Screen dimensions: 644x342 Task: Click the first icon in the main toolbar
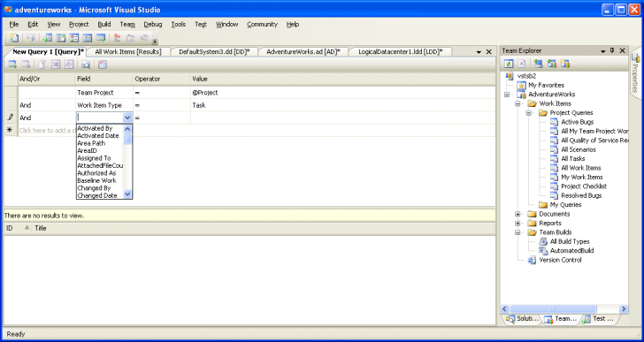pos(14,38)
